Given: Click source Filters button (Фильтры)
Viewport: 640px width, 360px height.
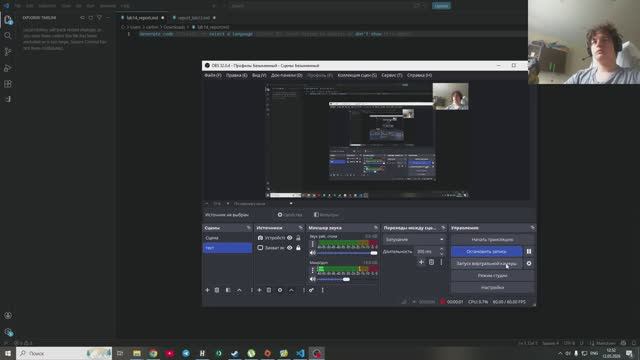Looking at the screenshot, I should click(326, 215).
